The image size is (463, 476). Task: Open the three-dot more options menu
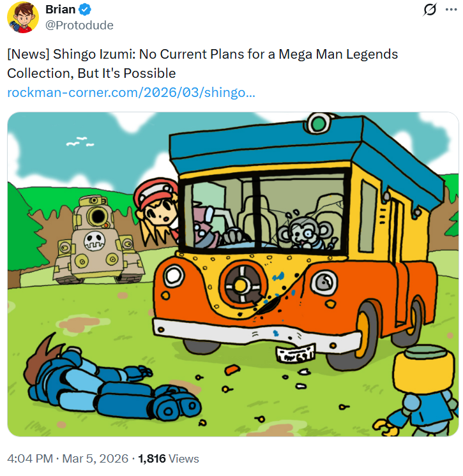point(451,10)
